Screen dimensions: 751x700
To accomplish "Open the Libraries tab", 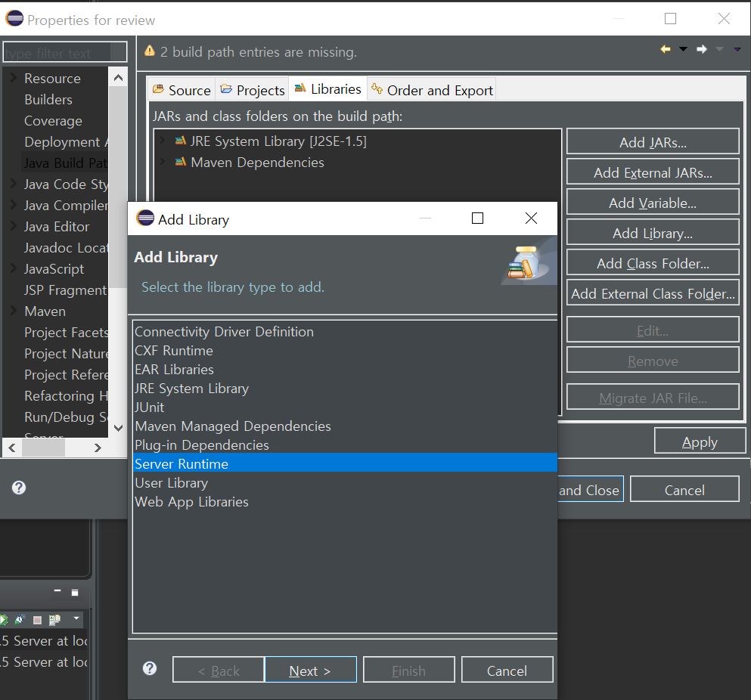I will [328, 88].
